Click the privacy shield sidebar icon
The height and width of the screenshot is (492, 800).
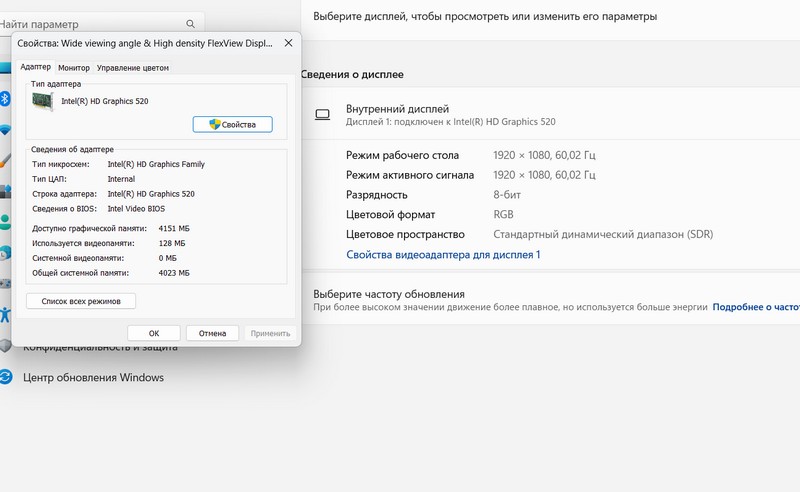pos(5,347)
